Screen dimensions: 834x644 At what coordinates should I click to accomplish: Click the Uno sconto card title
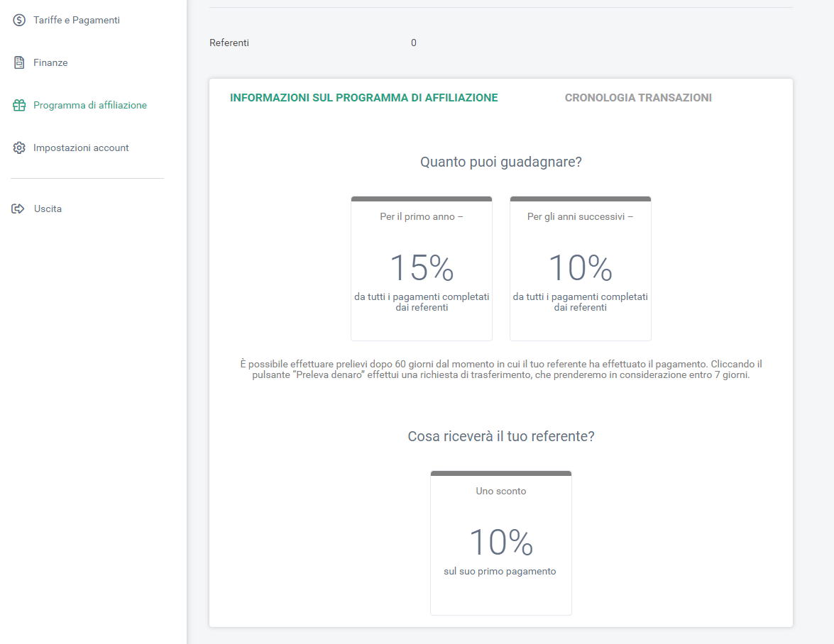[x=501, y=492]
